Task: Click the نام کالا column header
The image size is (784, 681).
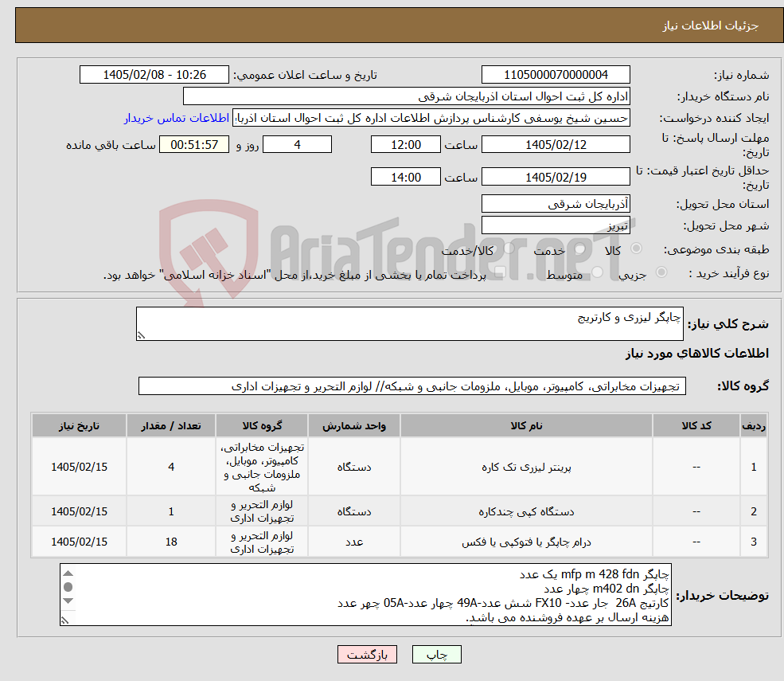Action: click(526, 426)
